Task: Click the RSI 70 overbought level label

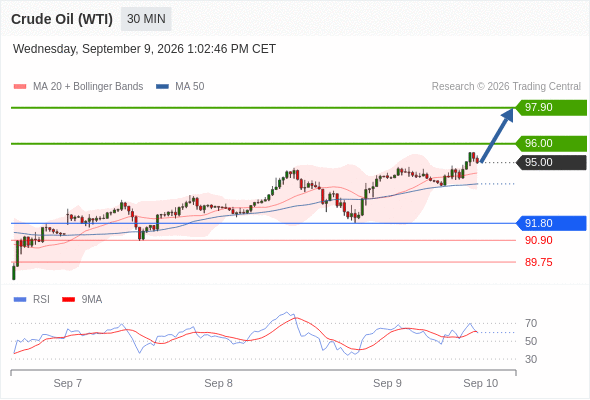Action: point(531,323)
